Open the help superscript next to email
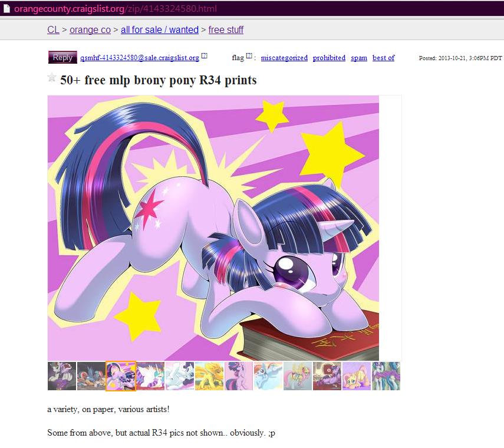The width and height of the screenshot is (504, 448). point(204,55)
